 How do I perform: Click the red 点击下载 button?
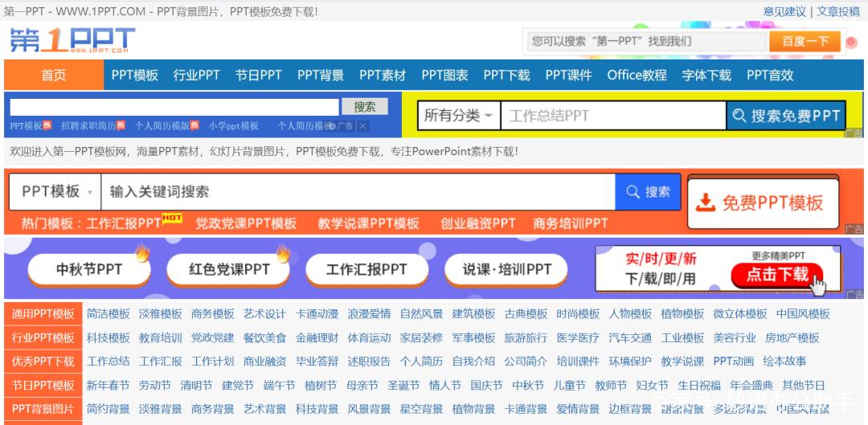point(776,275)
